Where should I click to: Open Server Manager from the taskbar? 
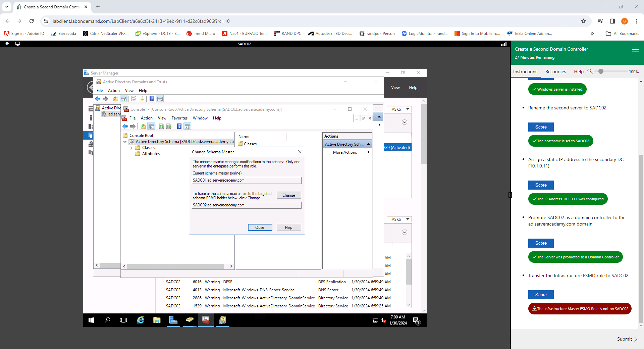pyautogui.click(x=173, y=320)
